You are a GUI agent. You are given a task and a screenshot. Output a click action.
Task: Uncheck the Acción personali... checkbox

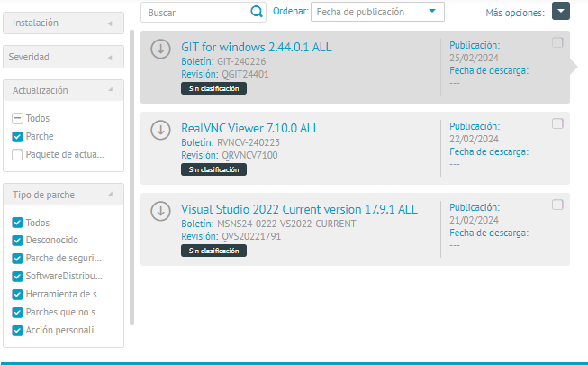click(x=17, y=331)
